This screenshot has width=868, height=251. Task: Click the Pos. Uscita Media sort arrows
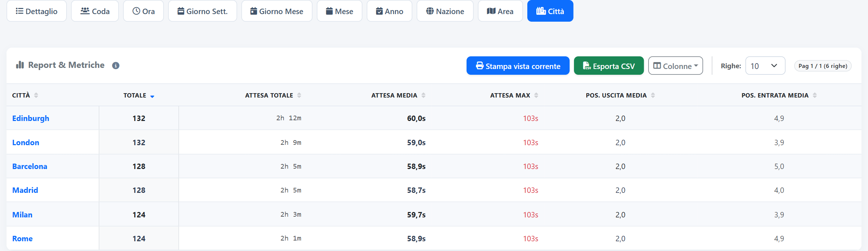point(653,95)
